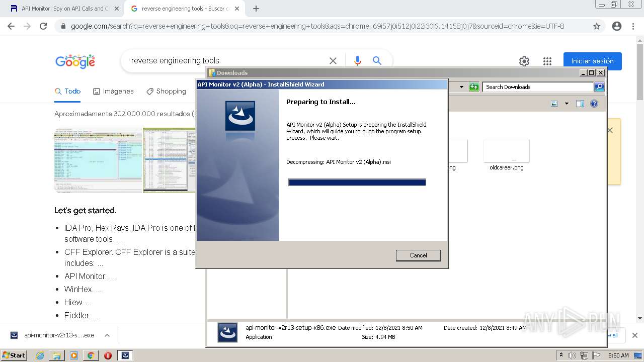Click the Google search text box
The height and width of the screenshot is (362, 644).
pos(226,61)
